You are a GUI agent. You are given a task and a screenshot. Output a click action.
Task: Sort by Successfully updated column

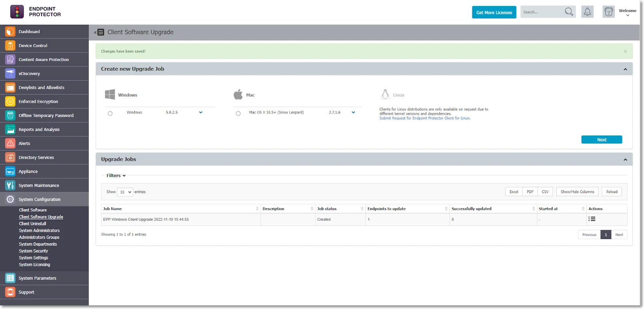(493, 209)
